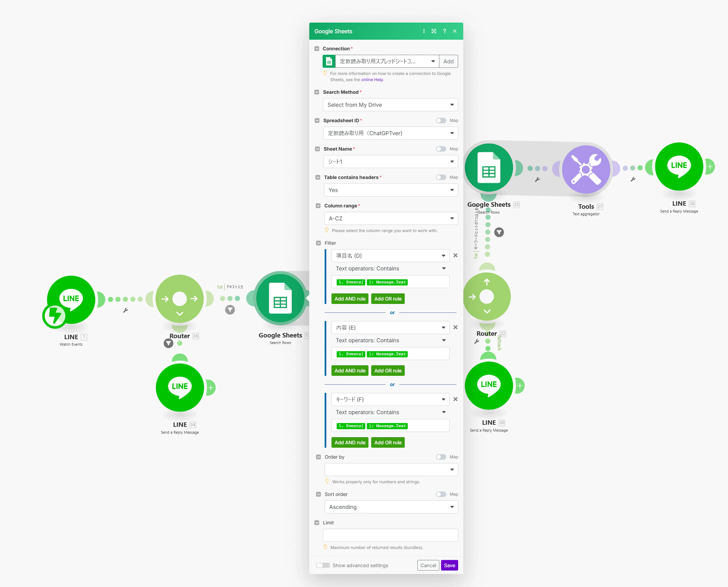Open operator dropdown under 内容 (E)
The image size is (728, 587).
[x=390, y=340]
